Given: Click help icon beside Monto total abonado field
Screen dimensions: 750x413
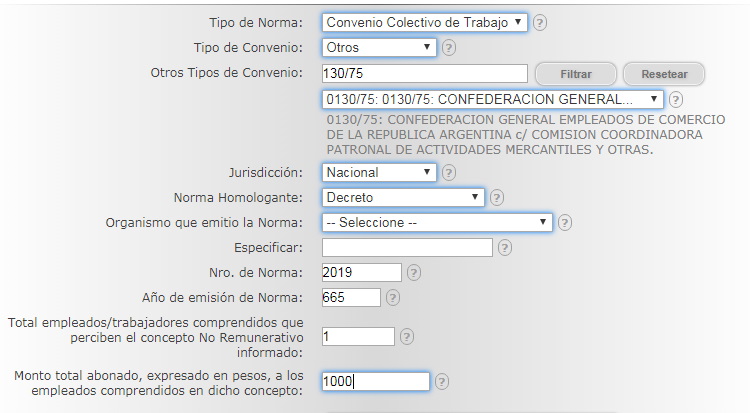Looking at the screenshot, I should pyautogui.click(x=442, y=381).
